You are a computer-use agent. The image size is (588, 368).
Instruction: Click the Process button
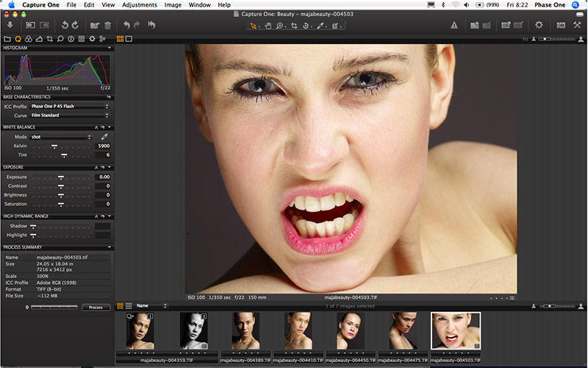pyautogui.click(x=96, y=307)
